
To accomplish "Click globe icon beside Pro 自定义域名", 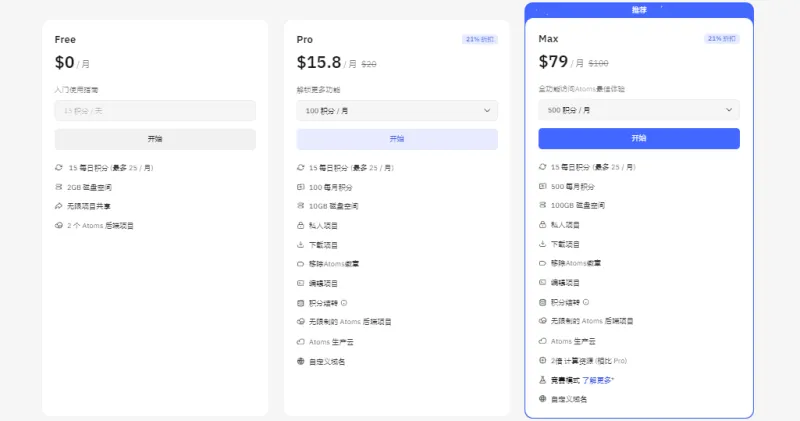I will tap(301, 361).
